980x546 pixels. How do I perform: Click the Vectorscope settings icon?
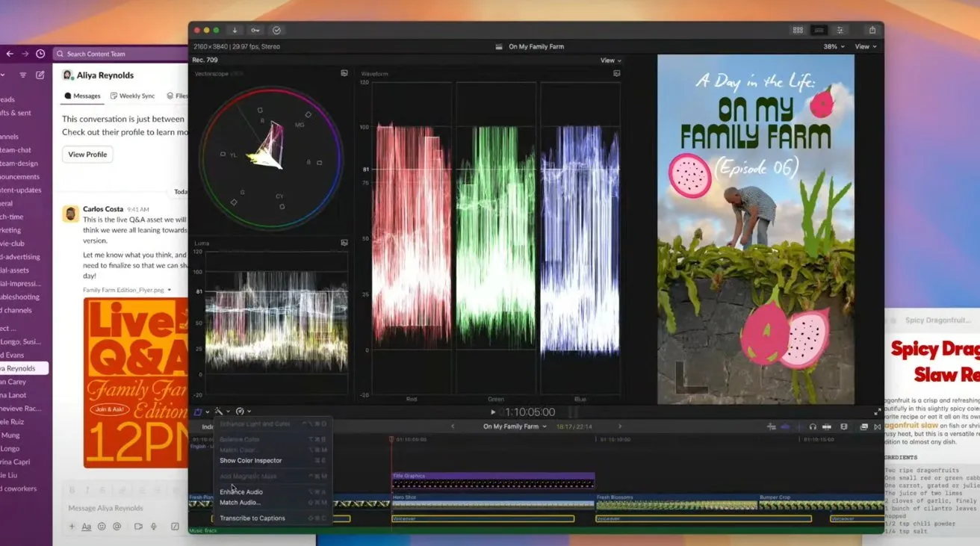(x=344, y=73)
